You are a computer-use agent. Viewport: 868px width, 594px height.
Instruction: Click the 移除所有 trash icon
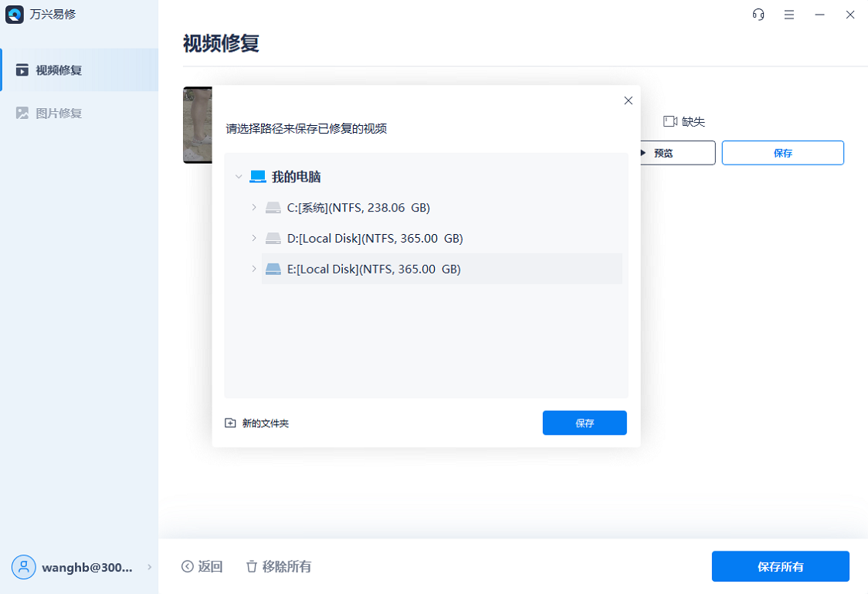point(253,566)
